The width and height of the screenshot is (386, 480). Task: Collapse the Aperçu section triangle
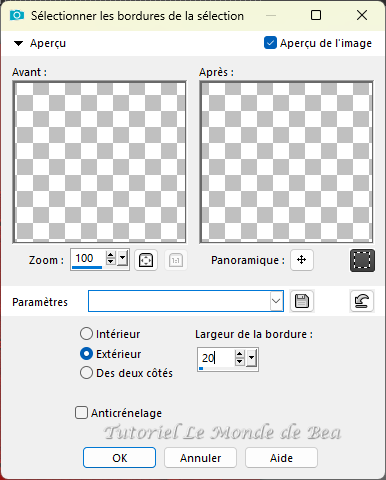(x=18, y=43)
